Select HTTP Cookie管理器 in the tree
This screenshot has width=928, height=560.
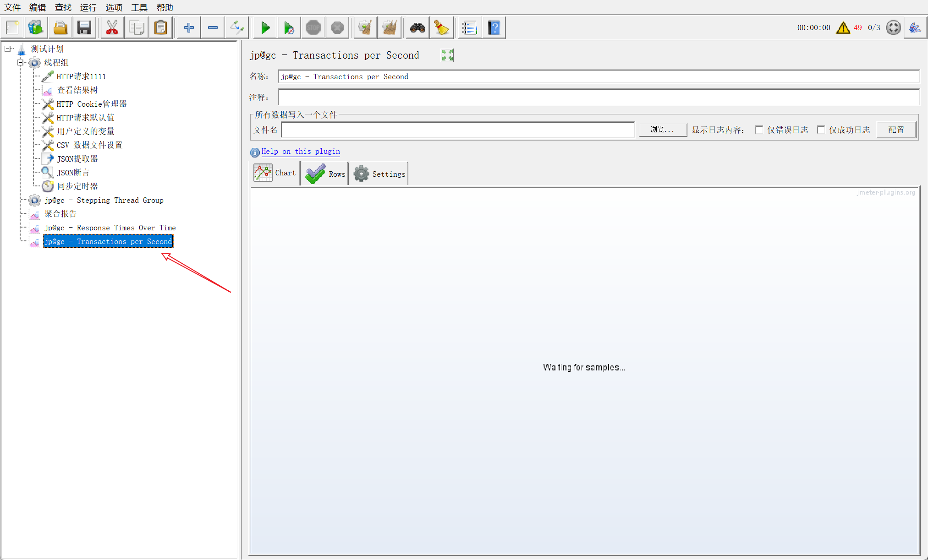click(x=91, y=104)
